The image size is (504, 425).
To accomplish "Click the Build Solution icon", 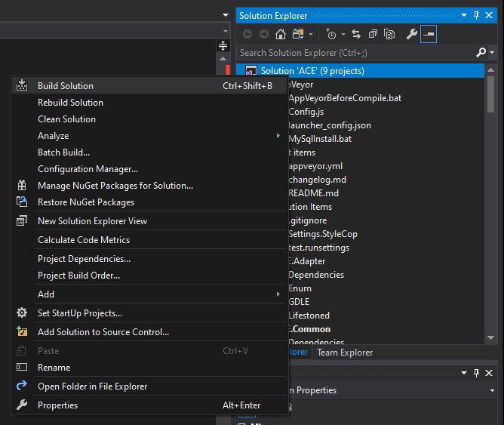I will point(22,85).
